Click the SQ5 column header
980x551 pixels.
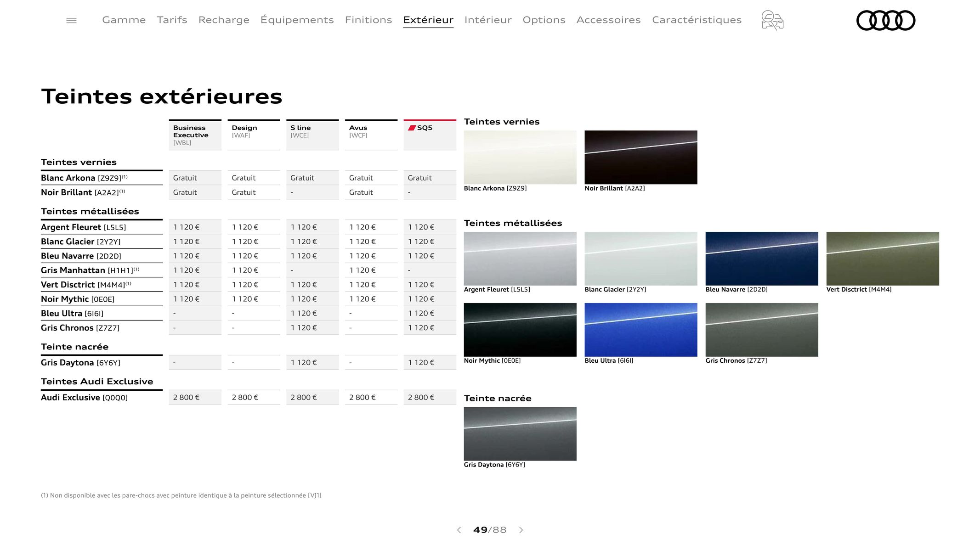click(x=430, y=135)
